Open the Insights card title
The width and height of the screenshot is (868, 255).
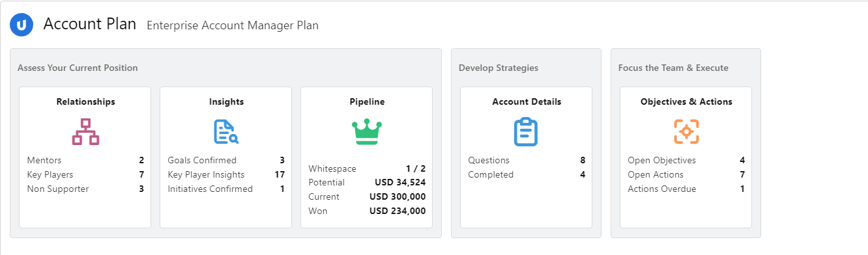226,101
